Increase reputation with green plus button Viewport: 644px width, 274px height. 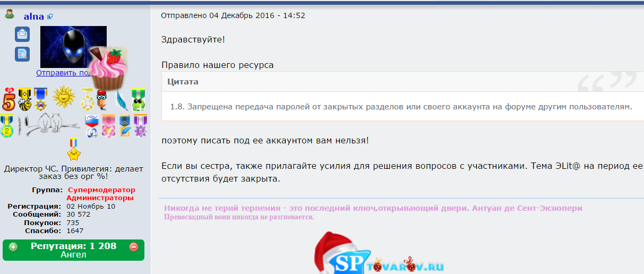pyautogui.click(x=13, y=246)
